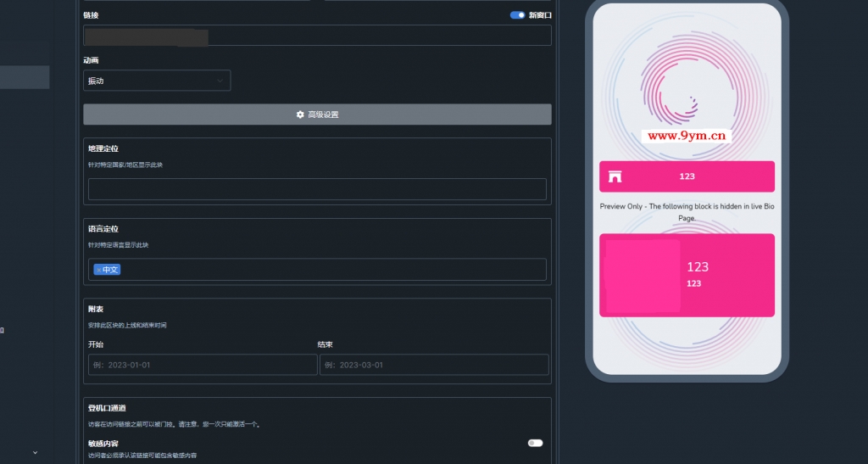Focus the 开始 date field
The height and width of the screenshot is (464, 868).
click(203, 365)
